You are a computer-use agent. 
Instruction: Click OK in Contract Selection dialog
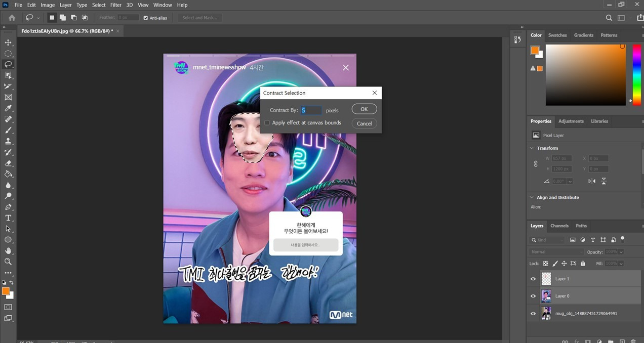(x=364, y=108)
